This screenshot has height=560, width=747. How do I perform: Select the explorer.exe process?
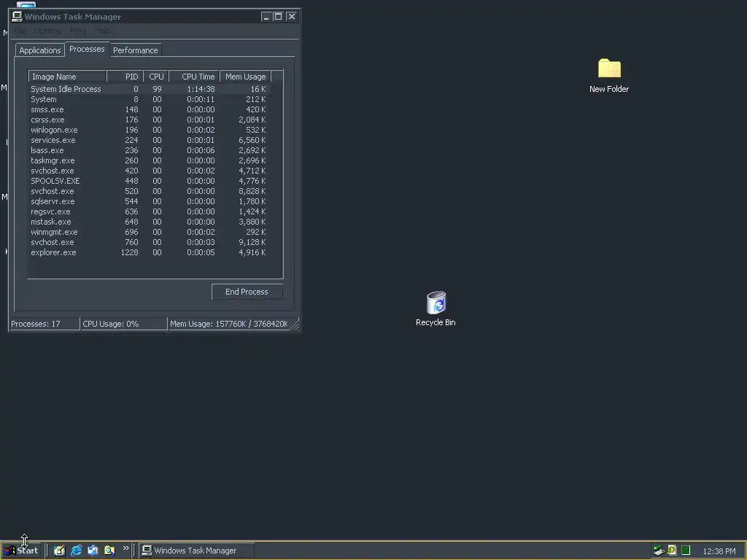pos(149,253)
